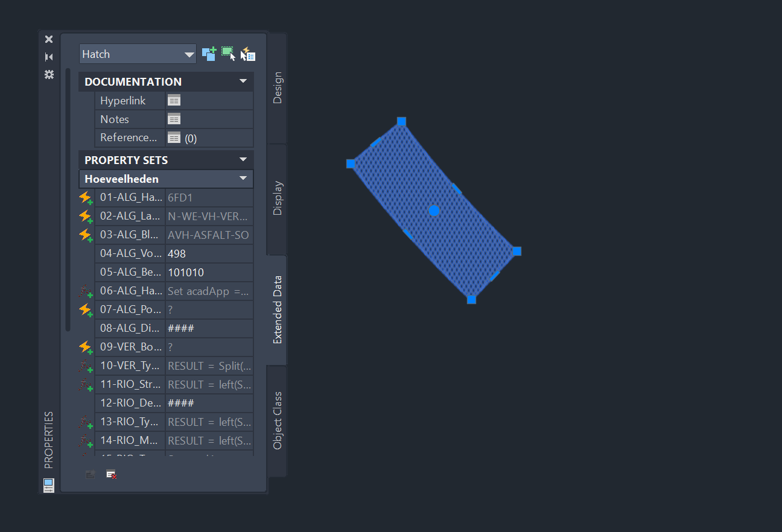Toggle the PICKADD value icon
Image resolution: width=782 pixels, height=532 pixels.
pyautogui.click(x=209, y=54)
